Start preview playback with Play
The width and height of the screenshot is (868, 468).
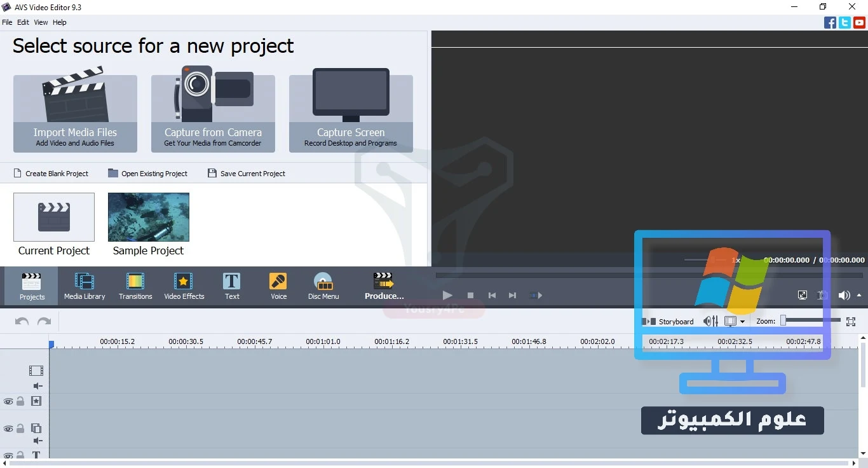[447, 295]
